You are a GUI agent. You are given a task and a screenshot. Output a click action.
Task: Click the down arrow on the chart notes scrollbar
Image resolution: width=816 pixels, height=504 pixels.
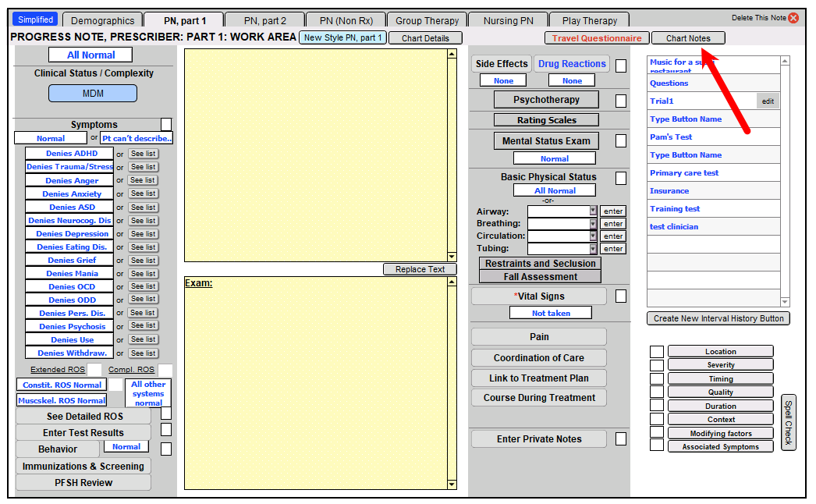(x=786, y=303)
